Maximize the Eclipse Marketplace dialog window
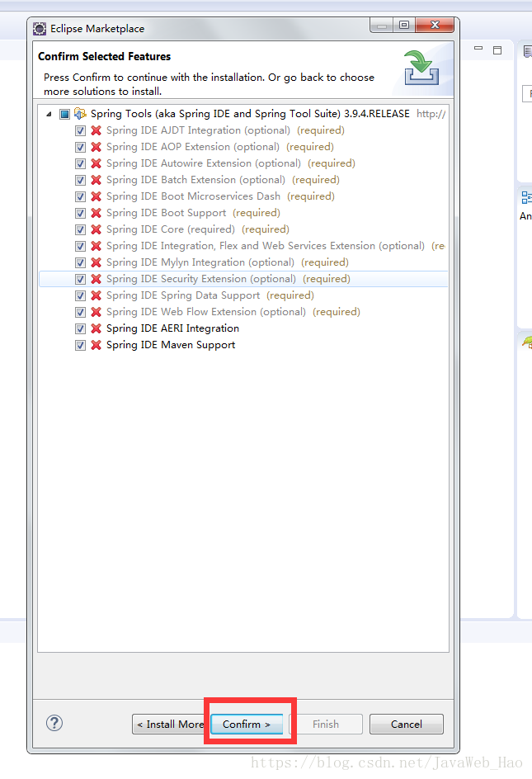The height and width of the screenshot is (779, 532). point(404,25)
